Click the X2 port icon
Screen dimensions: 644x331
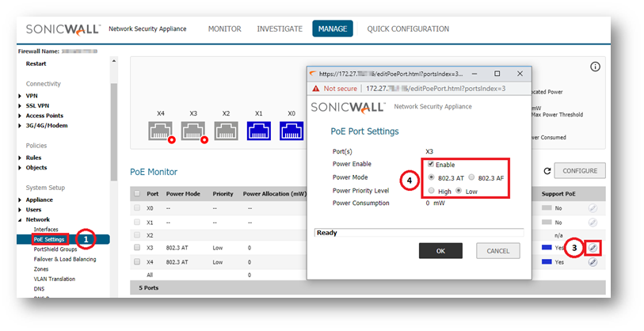click(x=226, y=131)
